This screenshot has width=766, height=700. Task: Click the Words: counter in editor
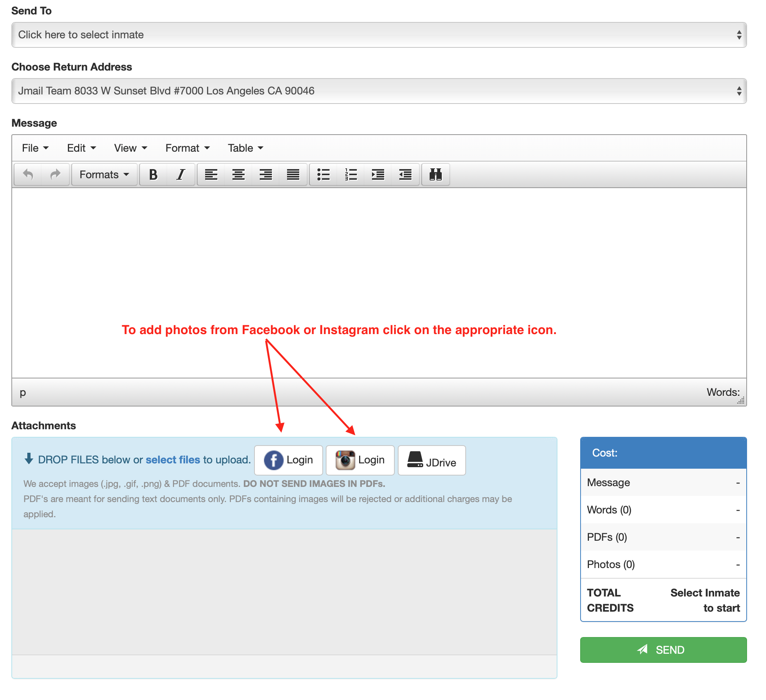click(724, 392)
